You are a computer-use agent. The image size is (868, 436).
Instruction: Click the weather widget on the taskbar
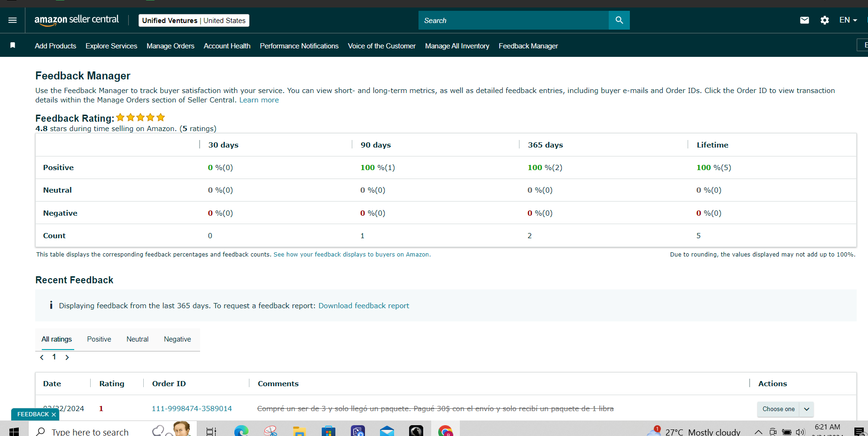point(694,431)
